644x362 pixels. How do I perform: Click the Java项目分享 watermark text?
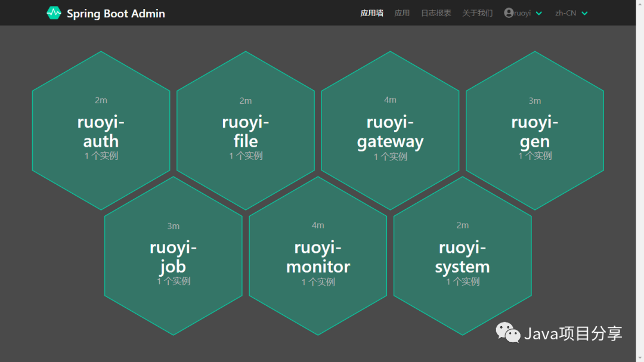tap(573, 333)
